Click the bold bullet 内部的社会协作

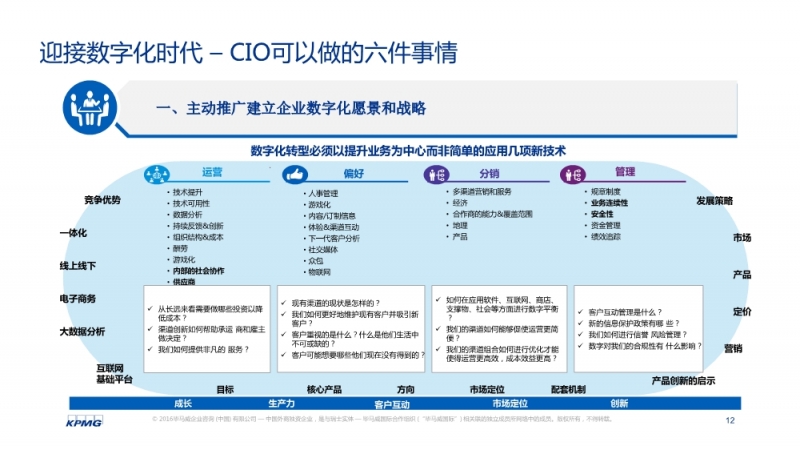point(198,271)
